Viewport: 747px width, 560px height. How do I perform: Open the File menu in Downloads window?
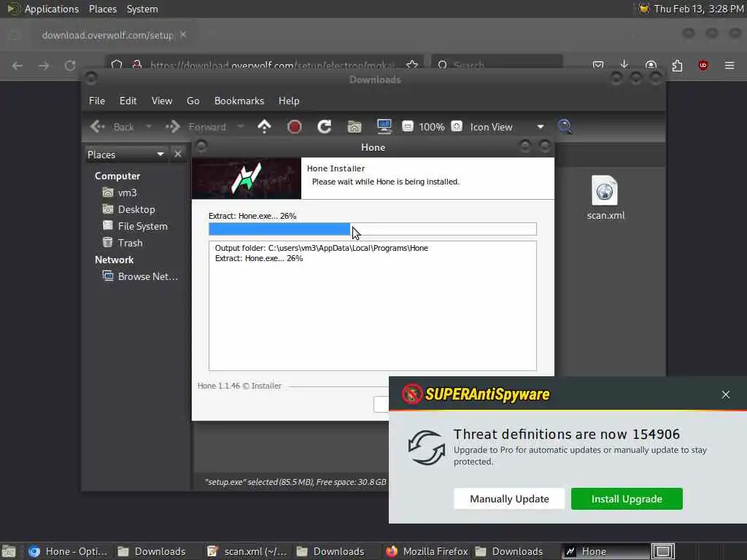coord(97,101)
